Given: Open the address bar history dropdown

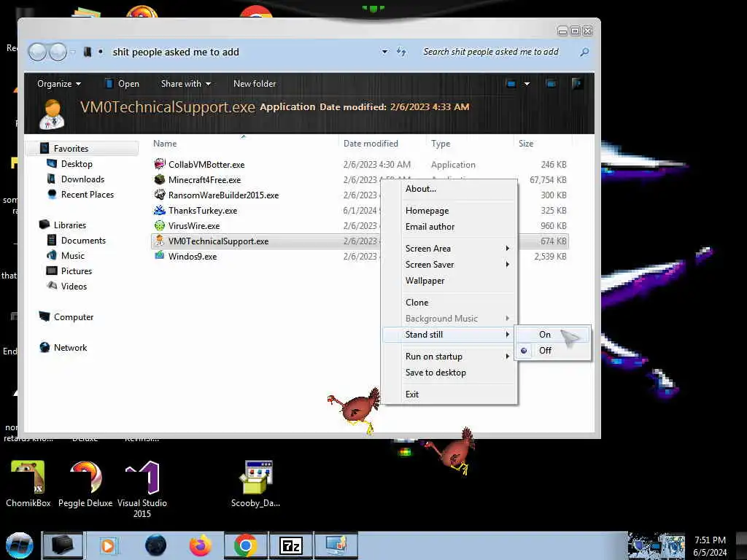Looking at the screenshot, I should 384,52.
